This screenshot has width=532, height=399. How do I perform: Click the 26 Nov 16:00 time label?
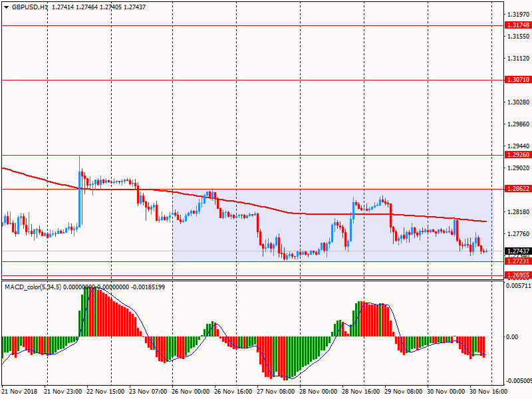click(233, 391)
